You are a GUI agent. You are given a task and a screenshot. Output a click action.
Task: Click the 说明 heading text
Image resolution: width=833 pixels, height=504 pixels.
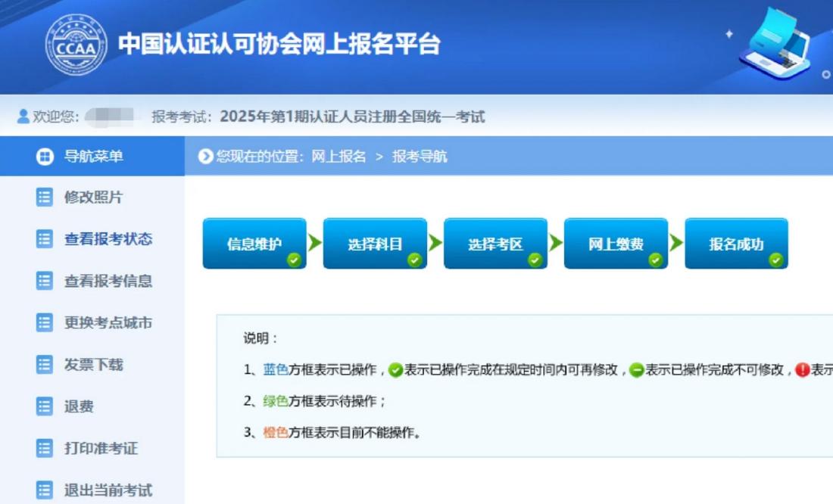(261, 338)
